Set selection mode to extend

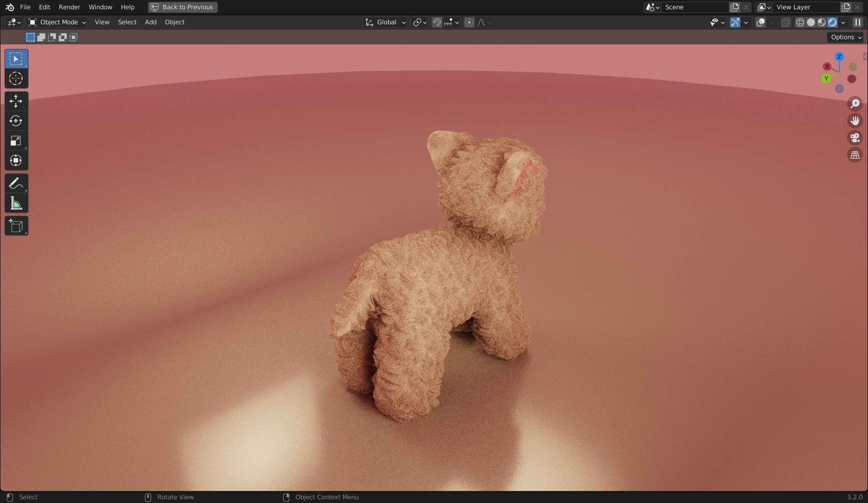pyautogui.click(x=41, y=37)
